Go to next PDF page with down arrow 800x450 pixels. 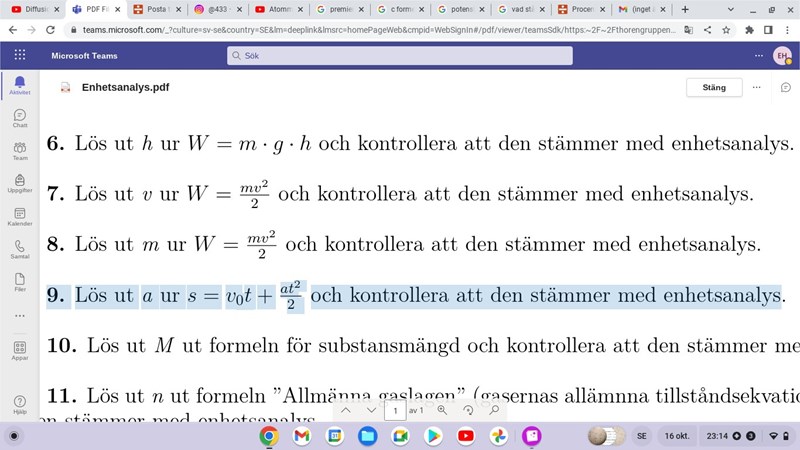[371, 410]
